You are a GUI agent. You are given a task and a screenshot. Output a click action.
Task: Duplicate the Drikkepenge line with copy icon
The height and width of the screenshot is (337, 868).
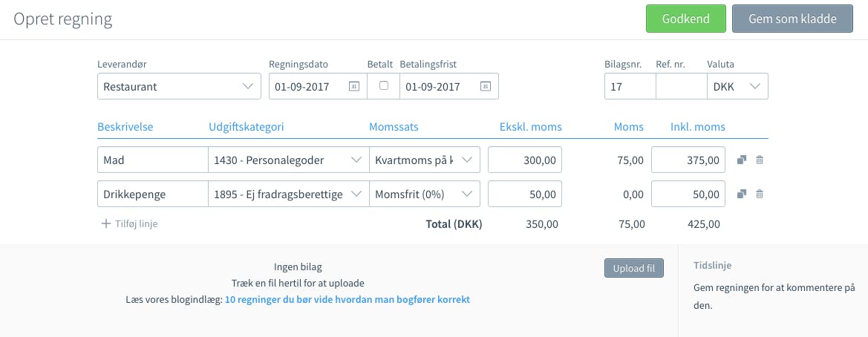pos(743,194)
